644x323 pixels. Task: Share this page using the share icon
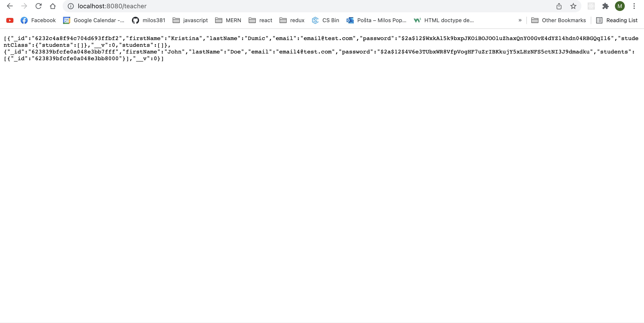559,6
